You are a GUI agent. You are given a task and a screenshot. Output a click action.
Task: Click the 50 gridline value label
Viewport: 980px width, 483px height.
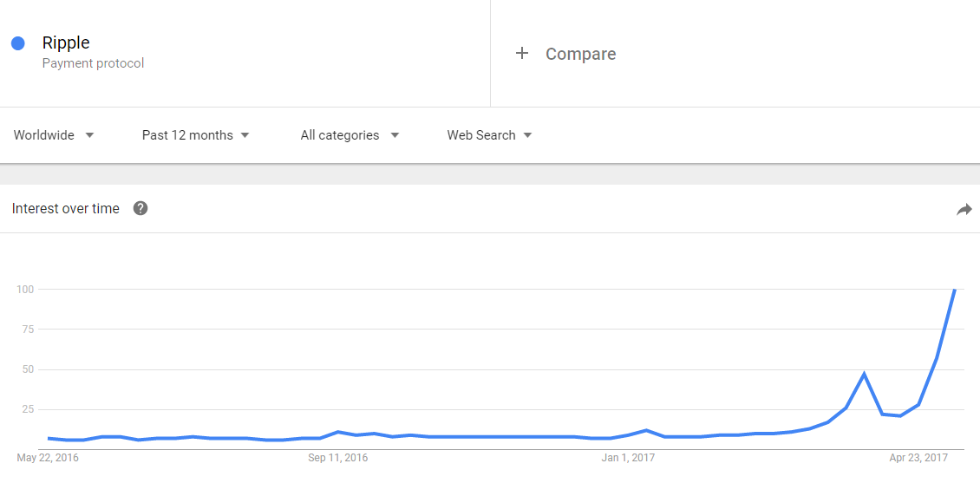24,369
